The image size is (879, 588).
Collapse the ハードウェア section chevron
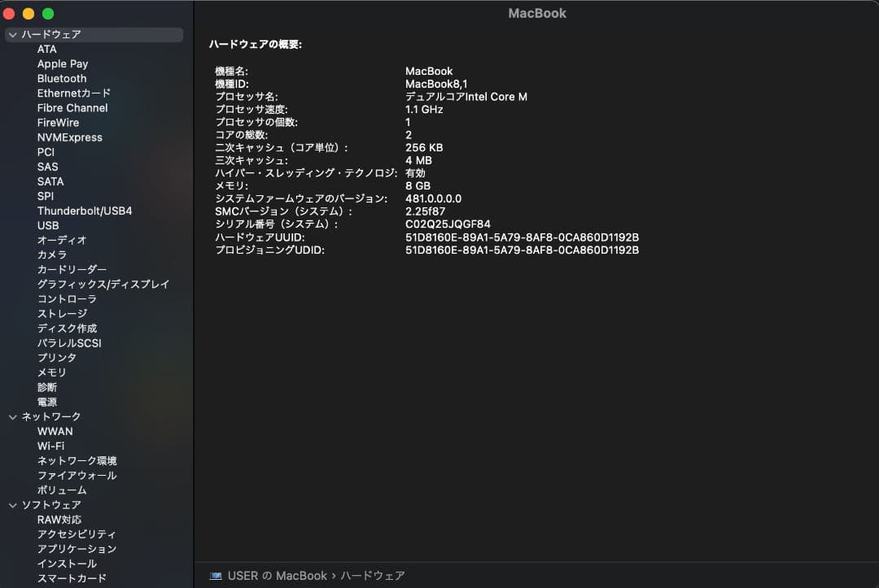click(12, 35)
